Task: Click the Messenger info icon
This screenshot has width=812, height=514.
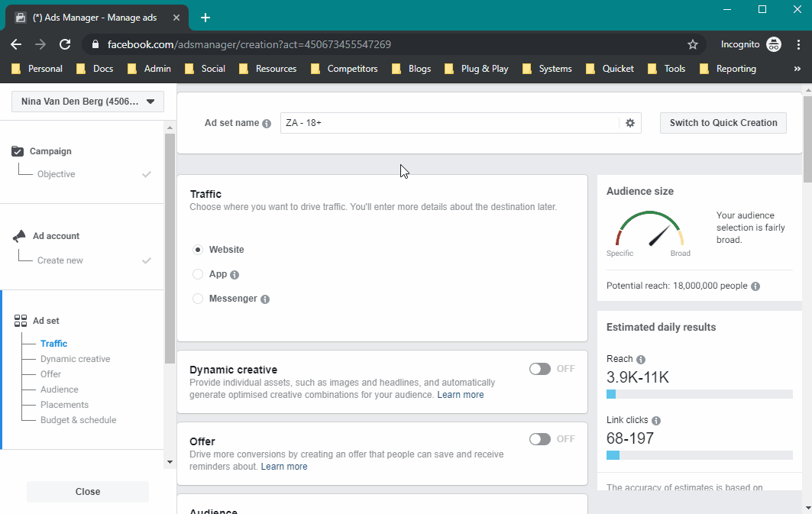Action: pos(265,299)
